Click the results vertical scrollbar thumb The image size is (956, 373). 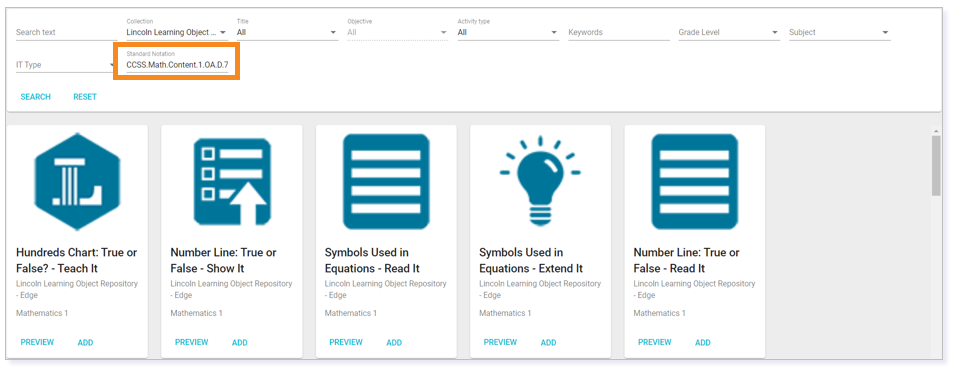tap(936, 165)
